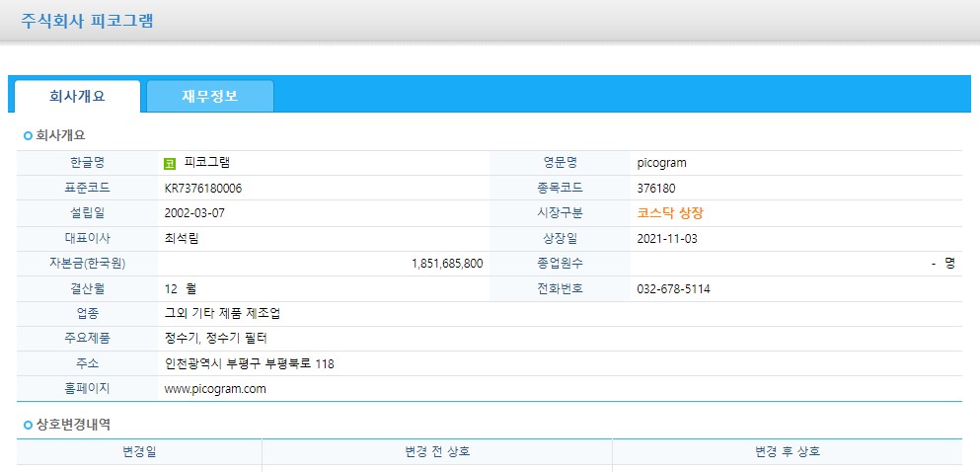Image resolution: width=980 pixels, height=472 pixels.
Task: Click the 회사개요 section heading below tabs
Action: 60,135
